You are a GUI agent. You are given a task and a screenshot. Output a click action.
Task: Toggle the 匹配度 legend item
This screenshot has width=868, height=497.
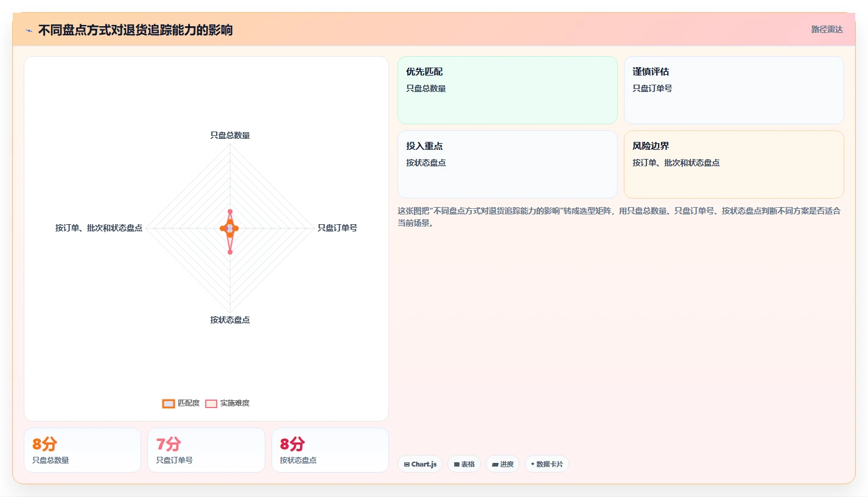coord(181,403)
